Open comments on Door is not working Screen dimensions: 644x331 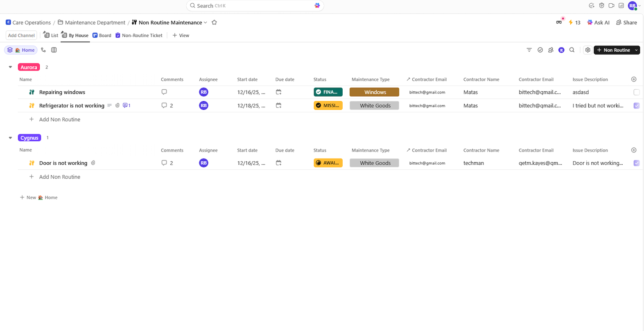click(x=164, y=163)
